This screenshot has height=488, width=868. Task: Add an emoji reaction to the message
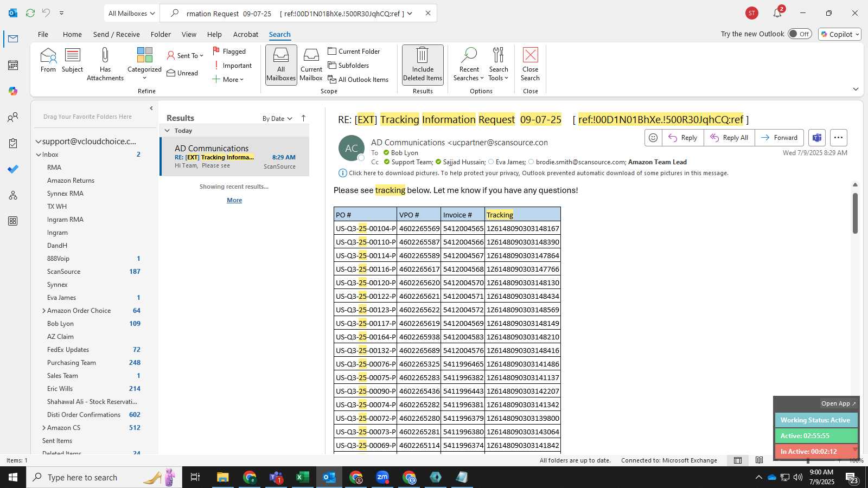point(653,138)
